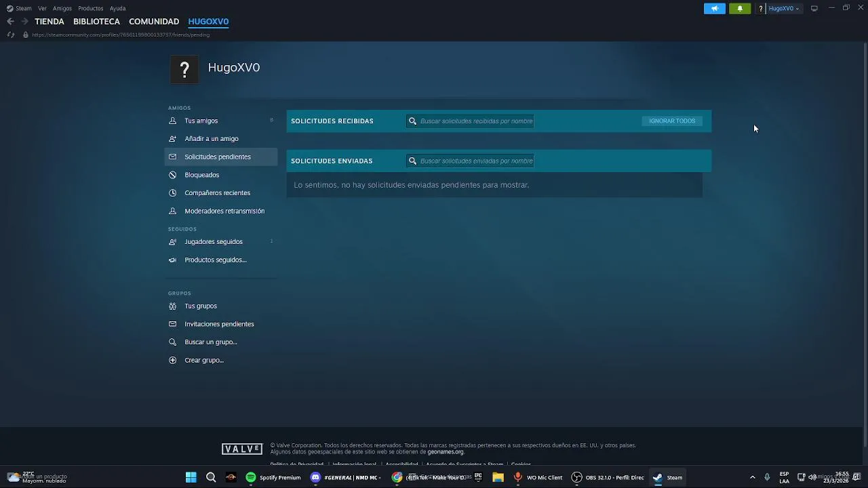Open the Ayuda menu
The height and width of the screenshot is (488, 868).
click(118, 8)
